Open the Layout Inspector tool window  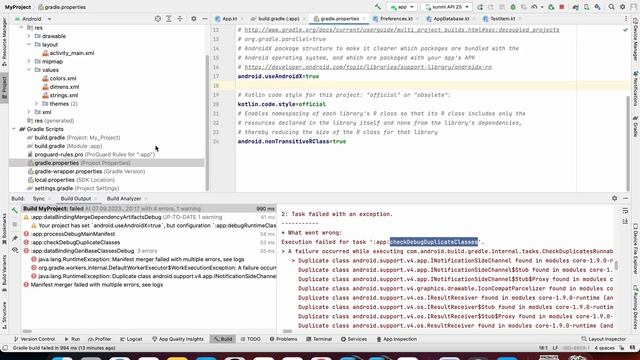tap(603, 339)
